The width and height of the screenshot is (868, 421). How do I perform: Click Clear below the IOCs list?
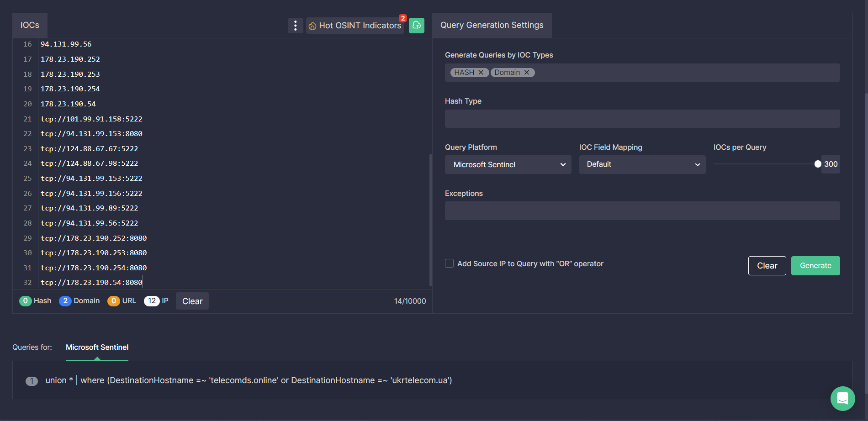(x=192, y=301)
